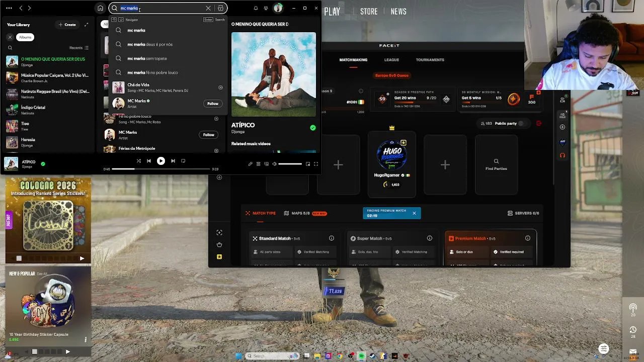Image resolution: width=644 pixels, height=362 pixels.
Task: Open Browse icon in Spotify search bar
Action: 220,8
